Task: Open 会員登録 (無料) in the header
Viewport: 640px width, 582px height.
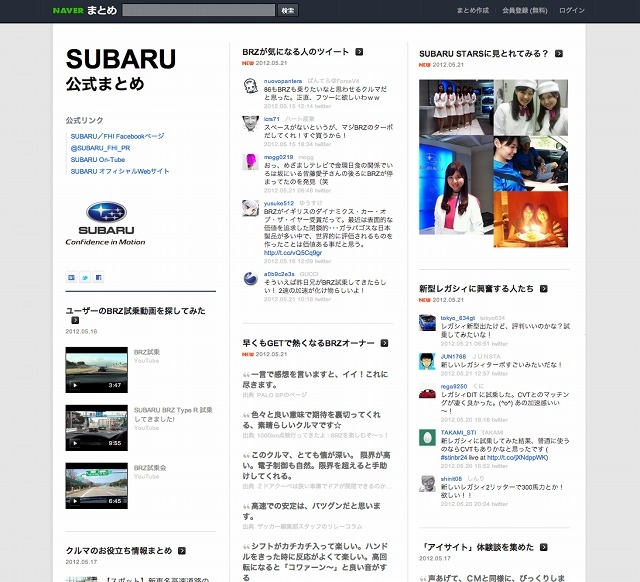Action: [x=524, y=11]
